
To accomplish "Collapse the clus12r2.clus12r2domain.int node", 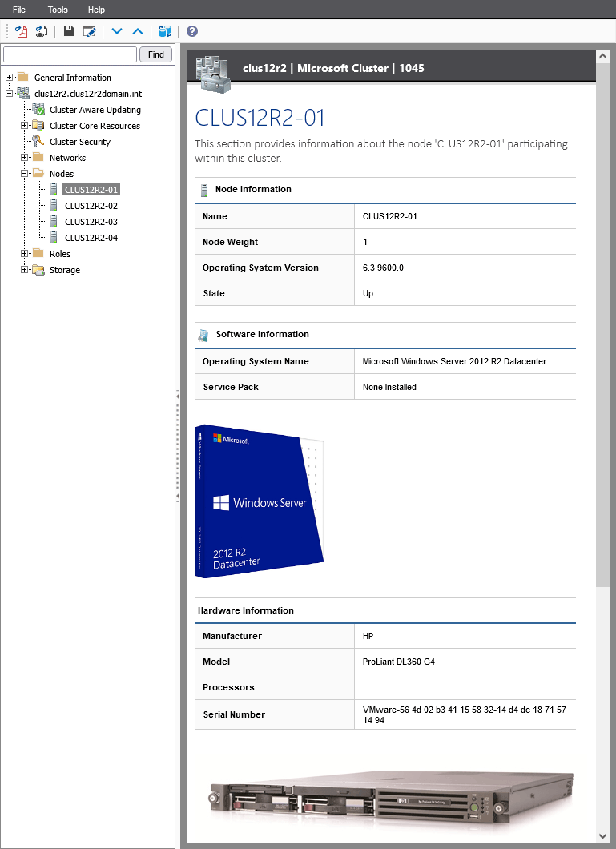I will (x=9, y=94).
